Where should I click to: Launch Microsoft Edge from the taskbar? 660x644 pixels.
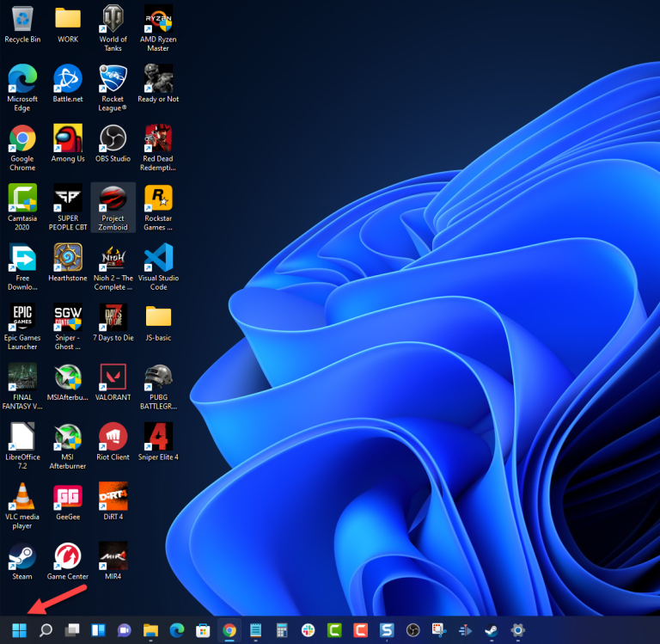coord(177,630)
